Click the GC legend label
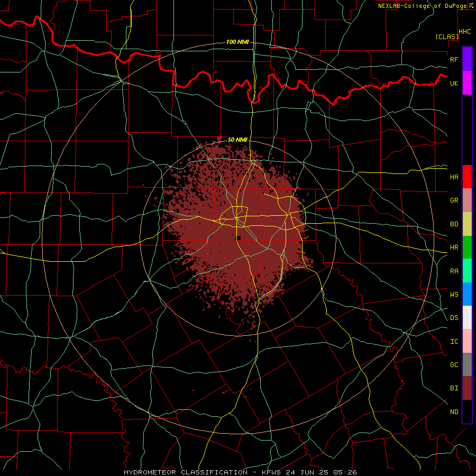This screenshot has height=476, width=476. click(x=454, y=365)
